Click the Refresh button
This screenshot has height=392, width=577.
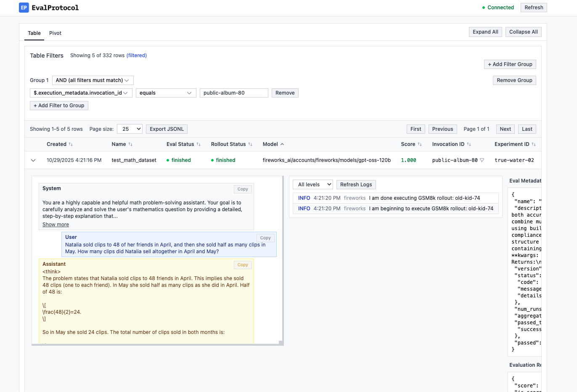pos(534,8)
